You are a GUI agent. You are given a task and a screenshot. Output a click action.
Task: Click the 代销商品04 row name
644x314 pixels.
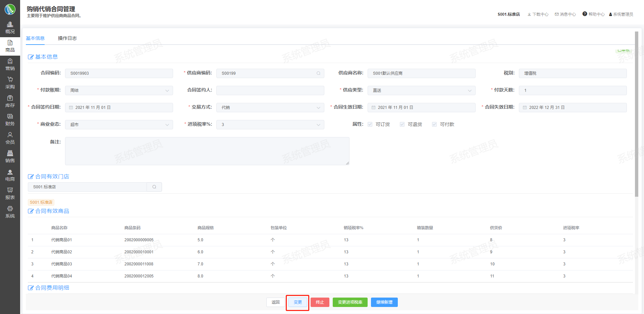click(62, 276)
